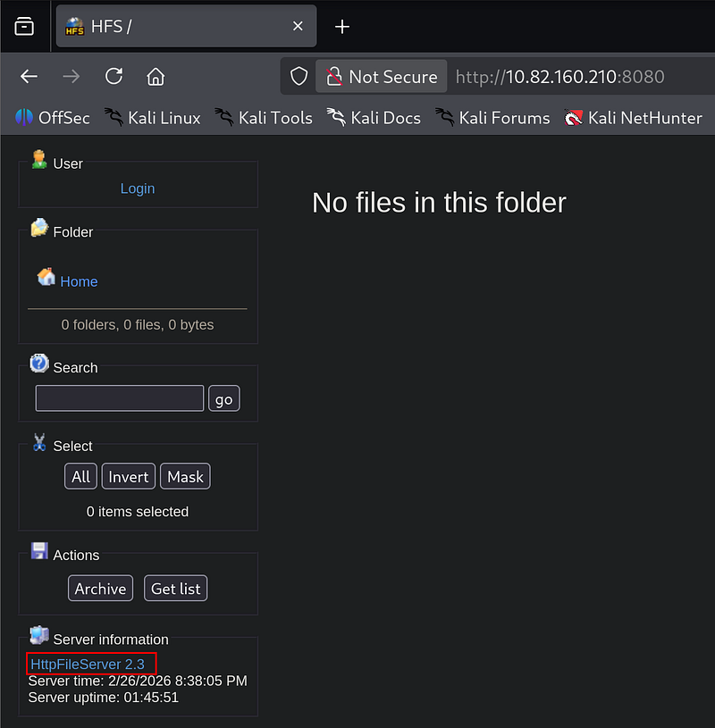
Task: Close the HFS browser tab
Action: (298, 27)
